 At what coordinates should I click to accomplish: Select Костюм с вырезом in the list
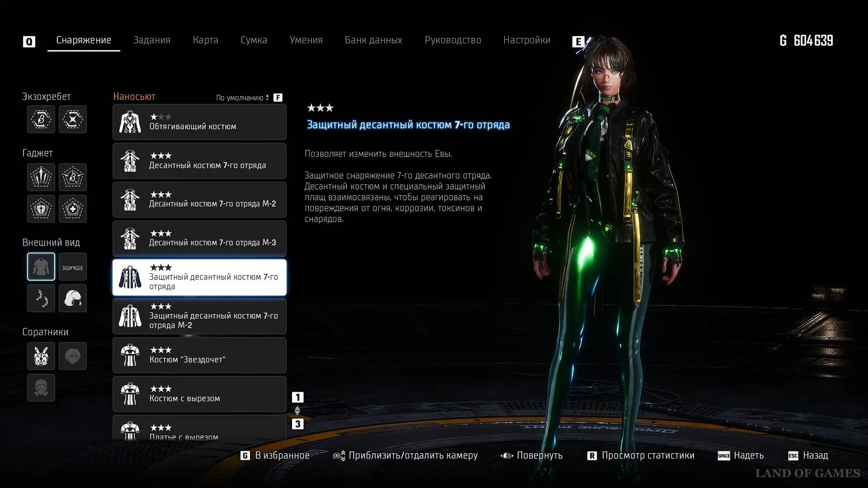tap(200, 394)
